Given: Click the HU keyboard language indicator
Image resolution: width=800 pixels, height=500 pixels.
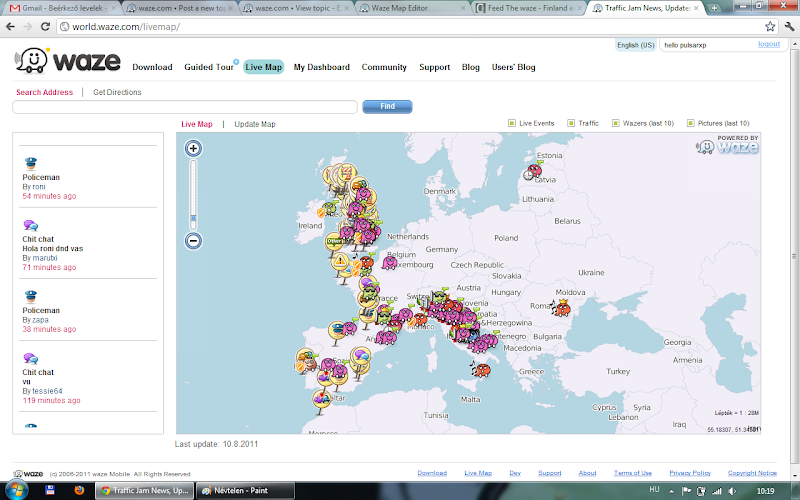Looking at the screenshot, I should pyautogui.click(x=654, y=490).
